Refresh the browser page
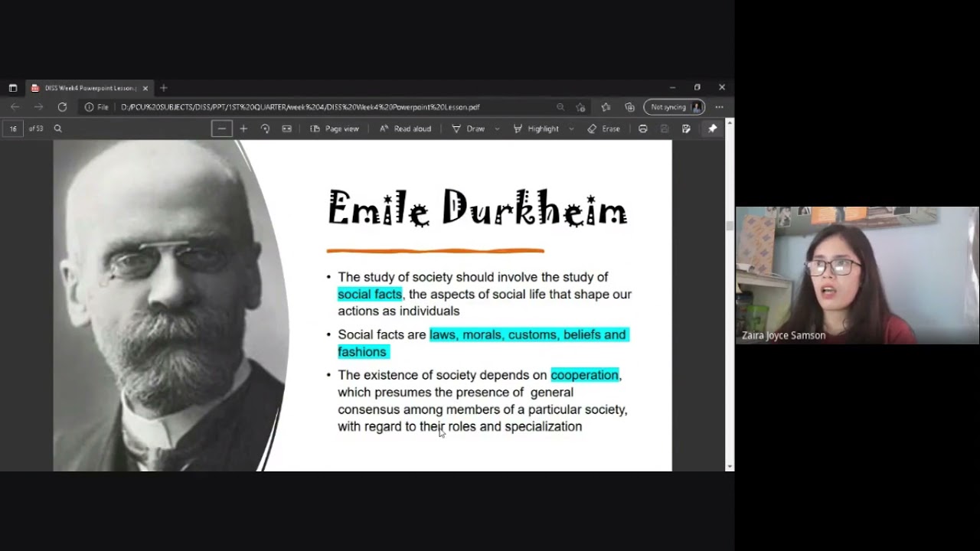Screen dimensions: 980x551 62,107
